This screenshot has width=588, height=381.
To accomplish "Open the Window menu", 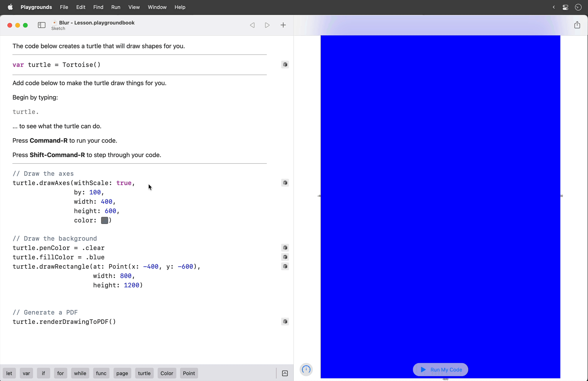I will (157, 7).
